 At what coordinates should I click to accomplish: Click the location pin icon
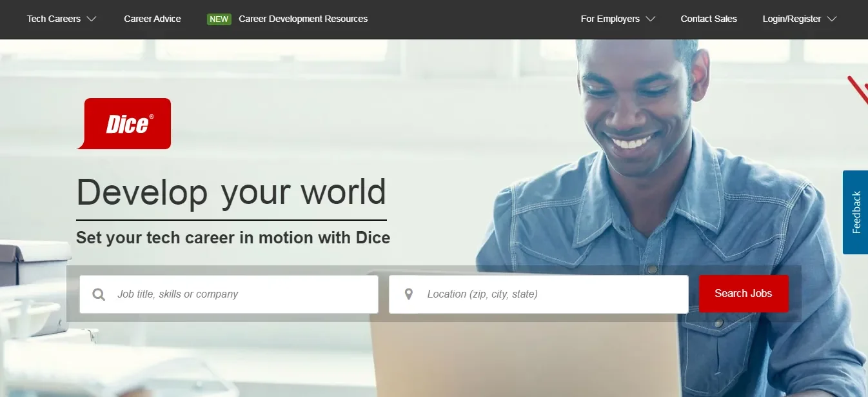point(408,294)
